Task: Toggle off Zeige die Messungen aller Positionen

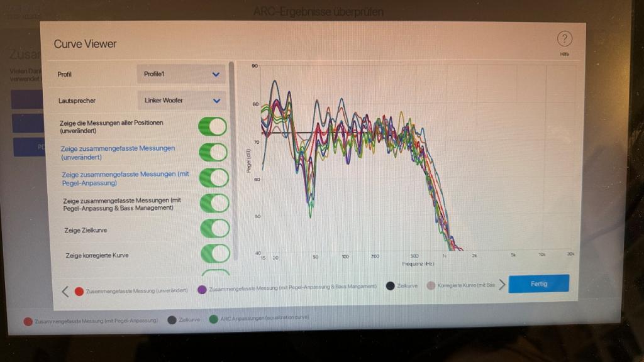Action: 213,126
